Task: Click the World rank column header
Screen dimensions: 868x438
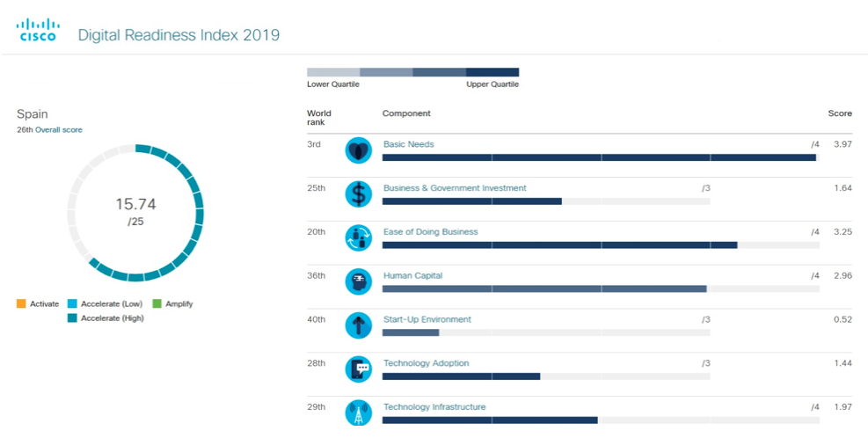Action: (319, 117)
